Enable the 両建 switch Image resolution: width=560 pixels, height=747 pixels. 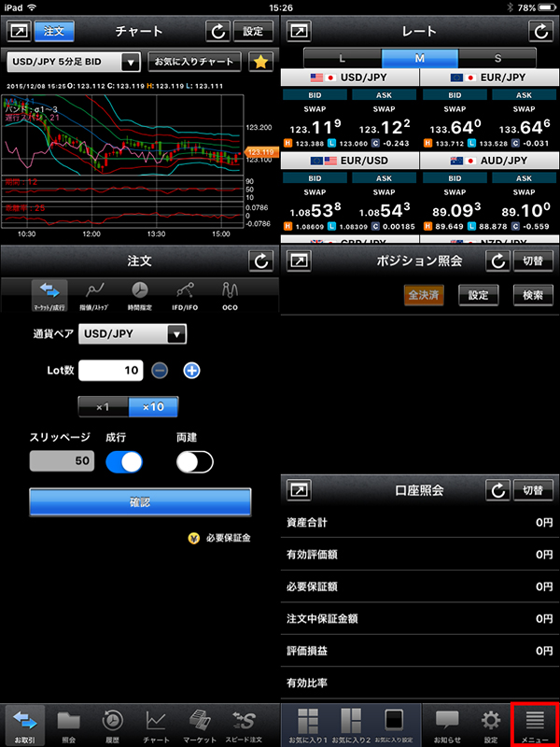tap(195, 461)
